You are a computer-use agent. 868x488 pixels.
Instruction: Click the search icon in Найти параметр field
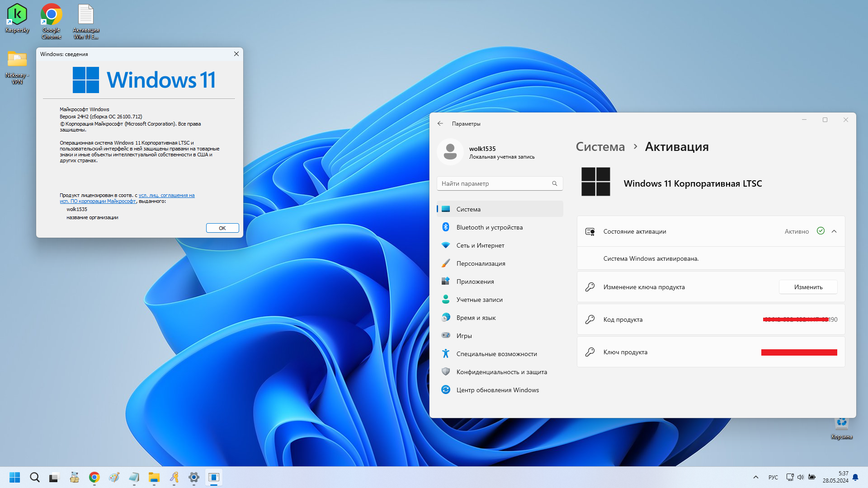point(555,183)
